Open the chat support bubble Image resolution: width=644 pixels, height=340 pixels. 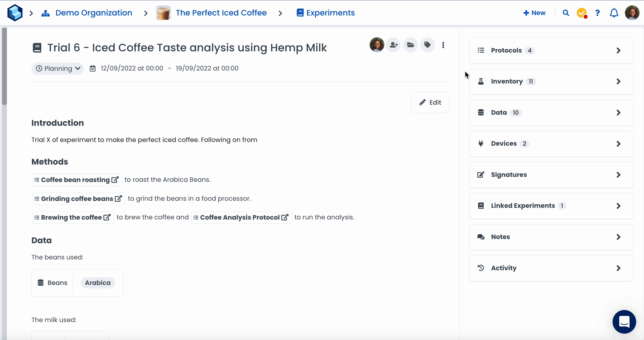click(x=624, y=322)
